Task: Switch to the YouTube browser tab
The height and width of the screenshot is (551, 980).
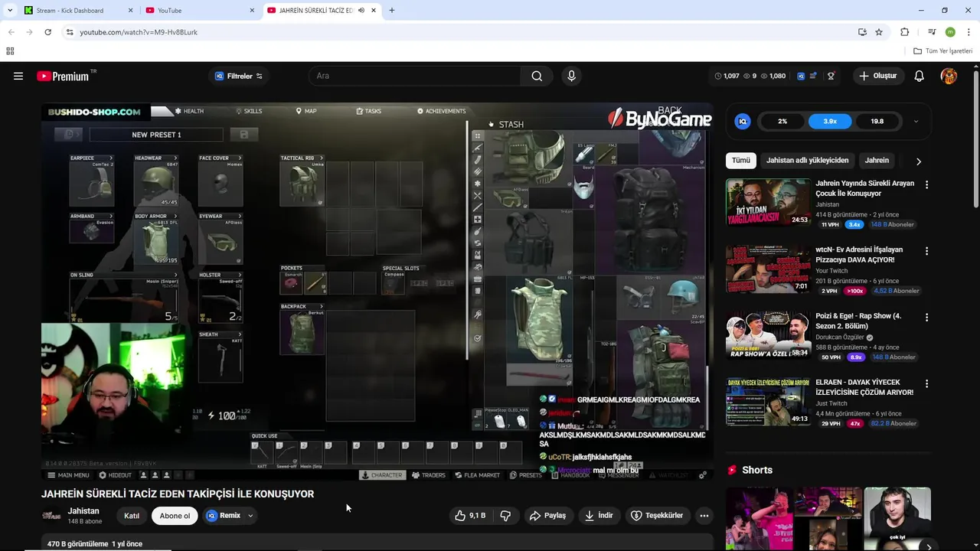Action: pyautogui.click(x=199, y=11)
